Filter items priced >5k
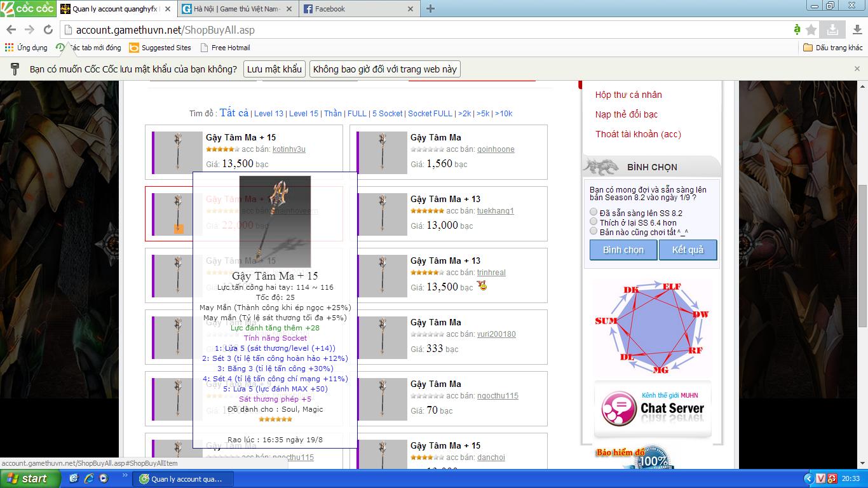The width and height of the screenshot is (868, 488). coord(484,113)
